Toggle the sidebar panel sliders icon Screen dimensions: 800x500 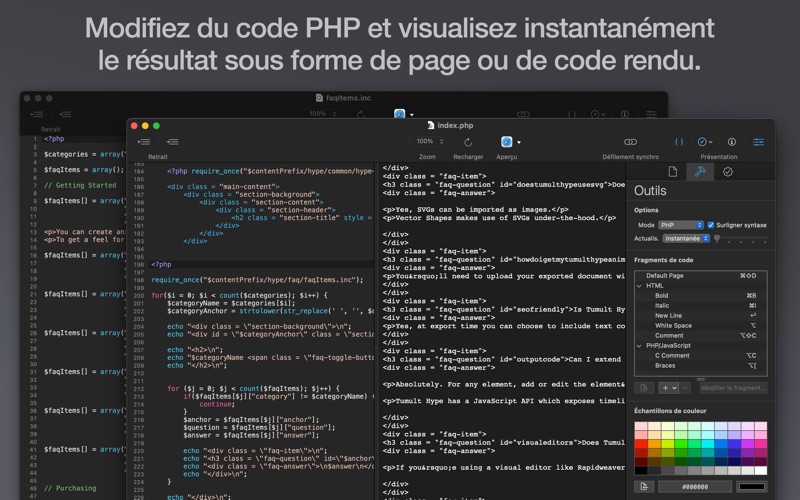pos(759,142)
